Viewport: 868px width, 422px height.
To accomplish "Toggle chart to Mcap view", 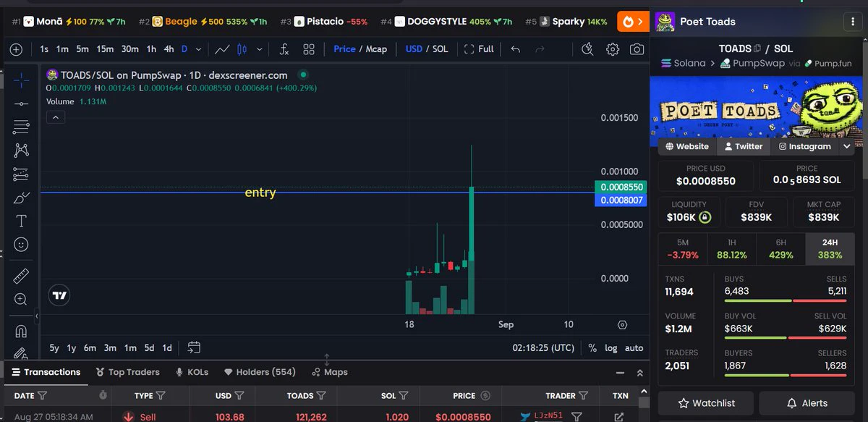I will tap(376, 49).
